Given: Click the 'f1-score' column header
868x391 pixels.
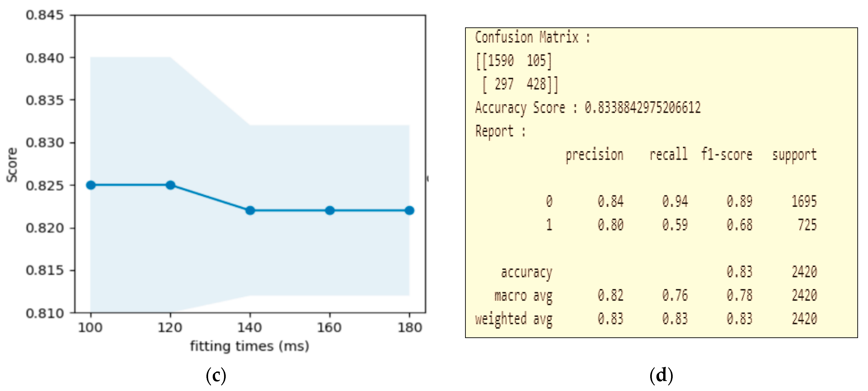Looking at the screenshot, I should 727,155.
